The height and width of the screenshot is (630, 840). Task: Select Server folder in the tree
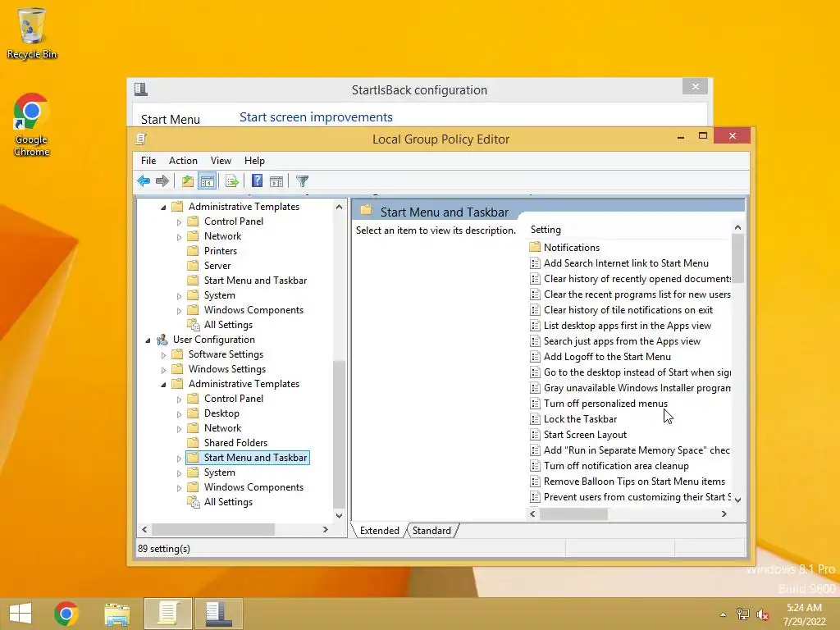217,266
